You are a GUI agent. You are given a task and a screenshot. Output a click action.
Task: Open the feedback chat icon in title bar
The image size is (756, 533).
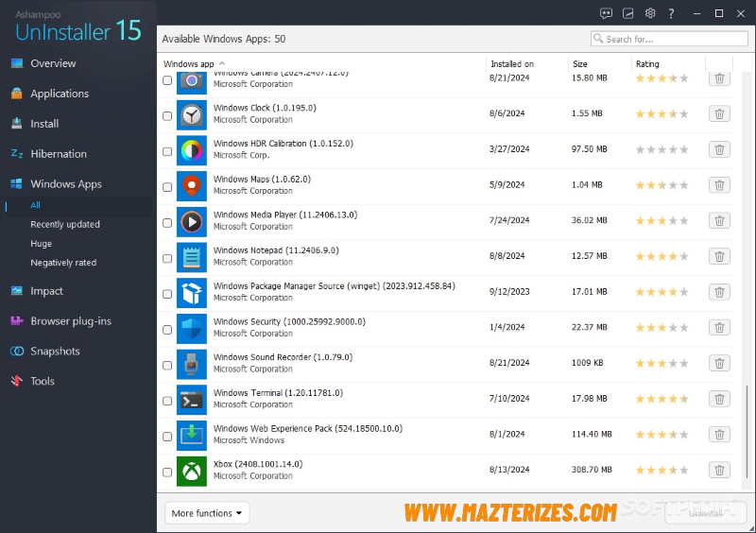pyautogui.click(x=606, y=13)
